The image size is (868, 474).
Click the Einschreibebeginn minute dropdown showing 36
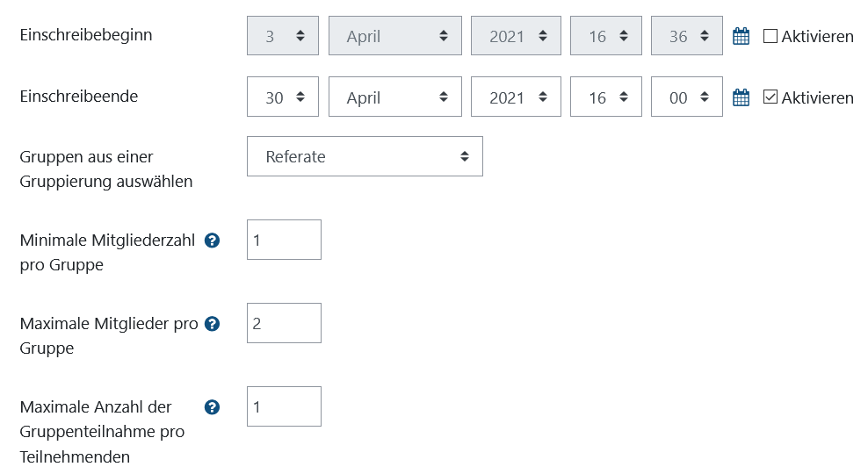[686, 36]
